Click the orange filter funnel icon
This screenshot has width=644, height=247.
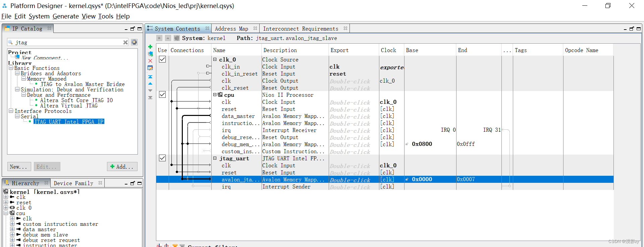175,246
